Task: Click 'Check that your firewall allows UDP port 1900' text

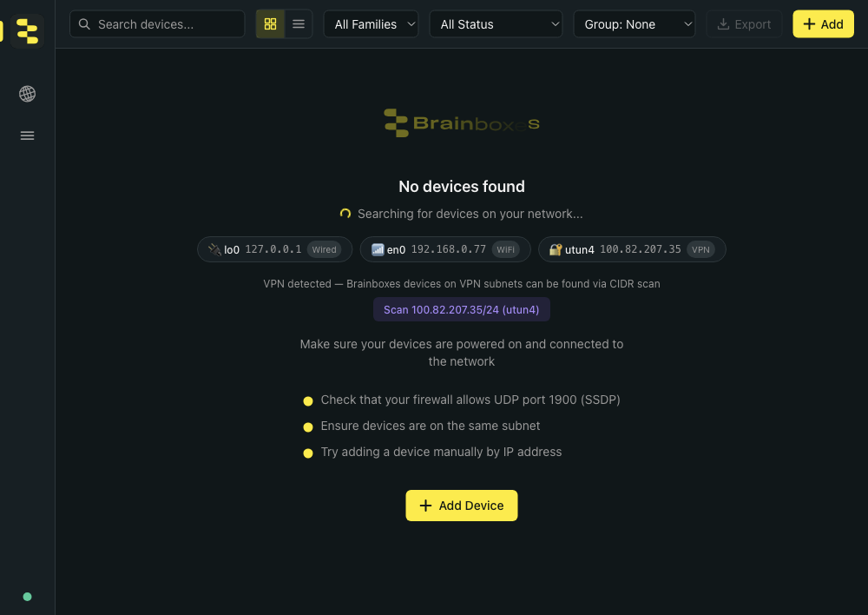Action: tap(470, 400)
